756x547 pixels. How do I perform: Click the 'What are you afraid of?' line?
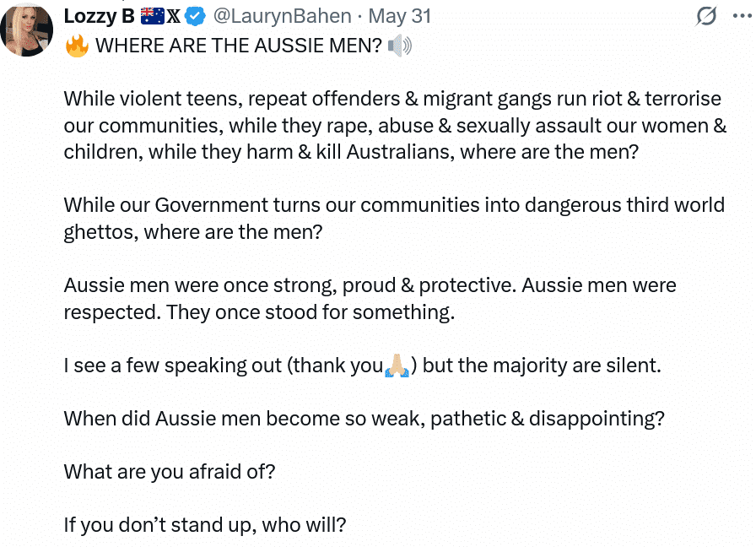click(170, 472)
